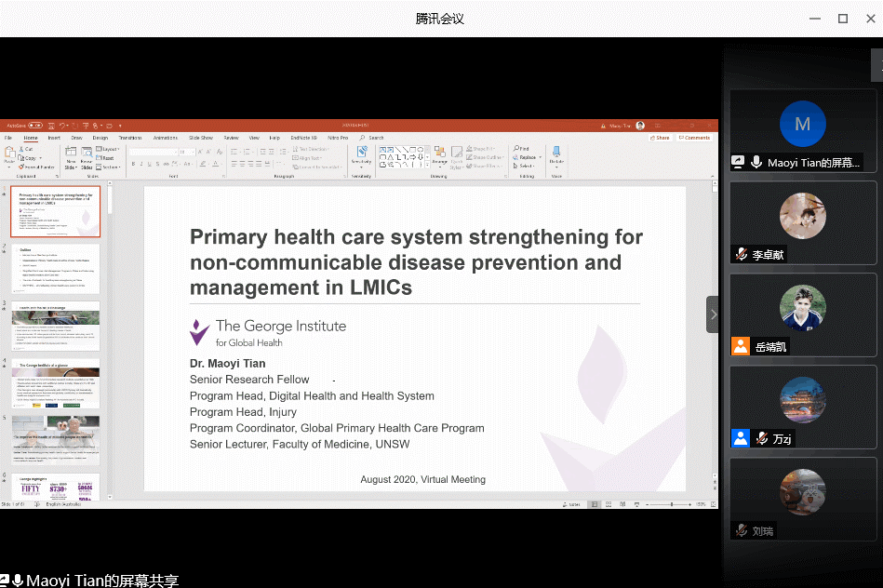Toggle italic formatting in Font group

(x=141, y=164)
